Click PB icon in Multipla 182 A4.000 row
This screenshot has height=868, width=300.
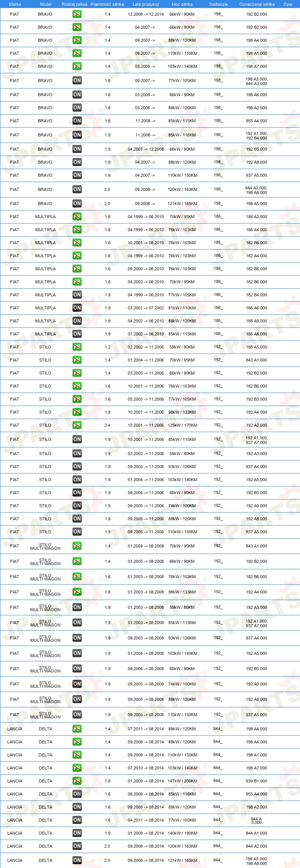[77, 256]
